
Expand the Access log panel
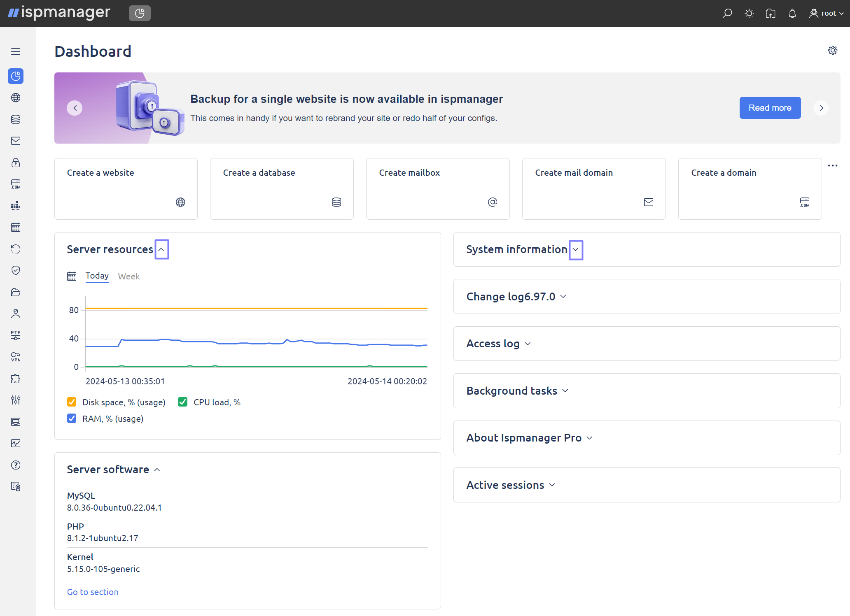coord(528,344)
